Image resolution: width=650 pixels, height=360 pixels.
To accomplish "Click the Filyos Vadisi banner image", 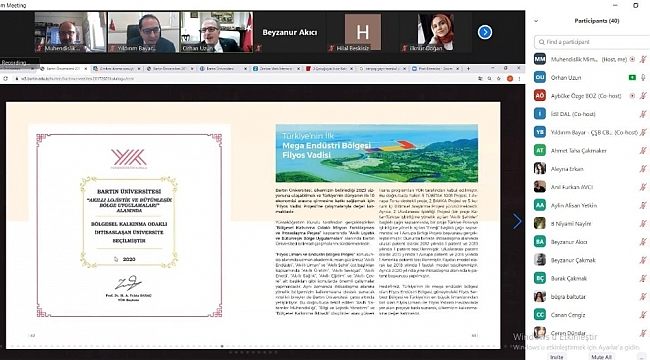I will coord(377,153).
